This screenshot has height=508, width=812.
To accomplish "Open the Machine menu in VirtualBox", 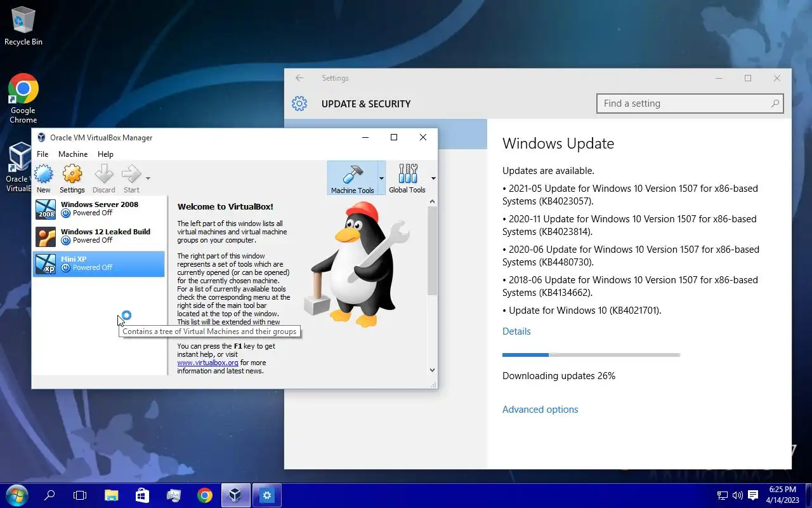I will click(73, 154).
